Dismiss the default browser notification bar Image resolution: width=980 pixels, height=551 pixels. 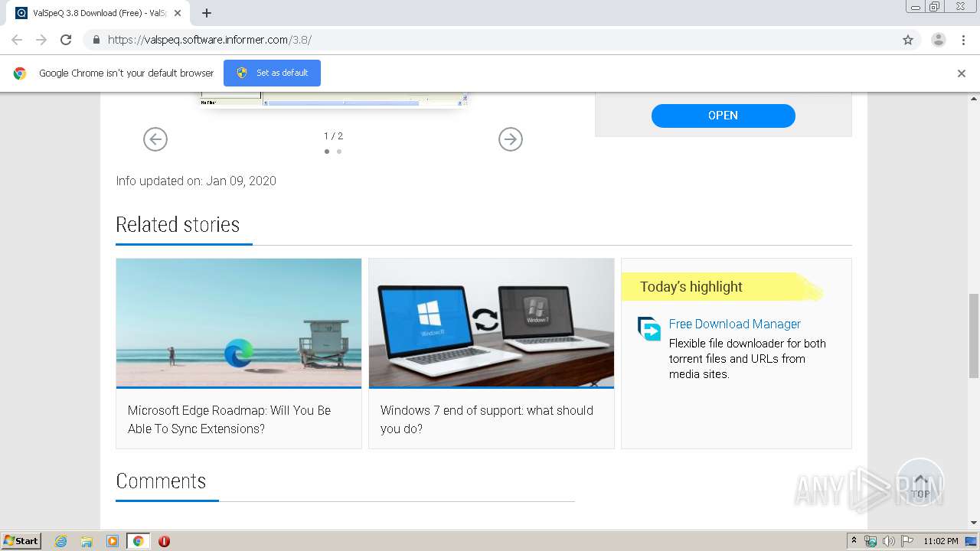point(962,73)
